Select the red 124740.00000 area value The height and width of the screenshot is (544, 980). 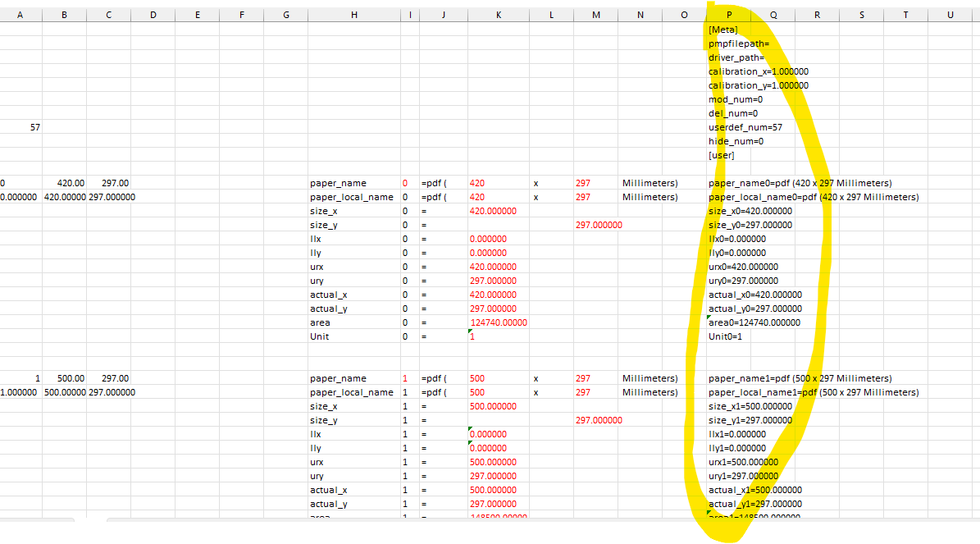click(x=499, y=322)
